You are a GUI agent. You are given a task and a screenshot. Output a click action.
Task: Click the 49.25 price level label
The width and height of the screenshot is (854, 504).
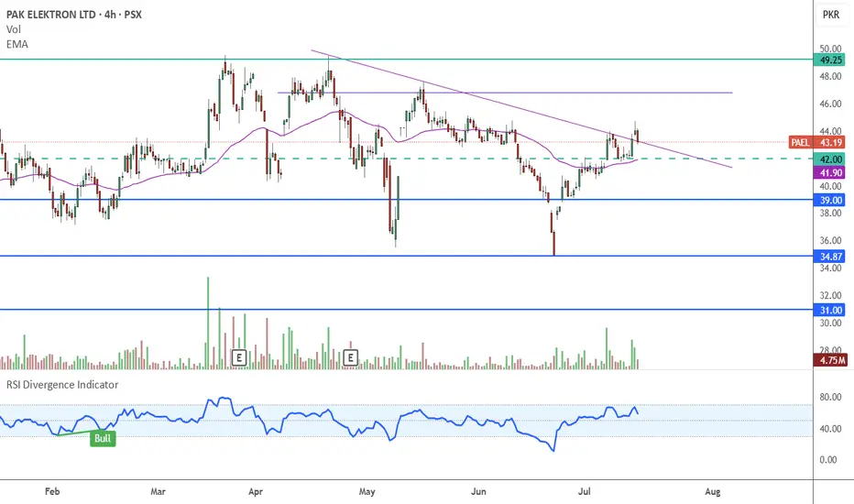(x=829, y=60)
